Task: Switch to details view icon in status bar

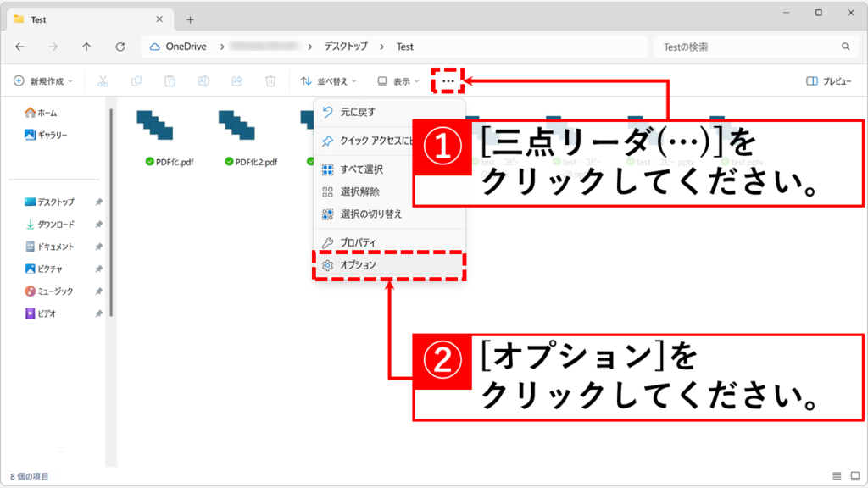Action: [837, 476]
